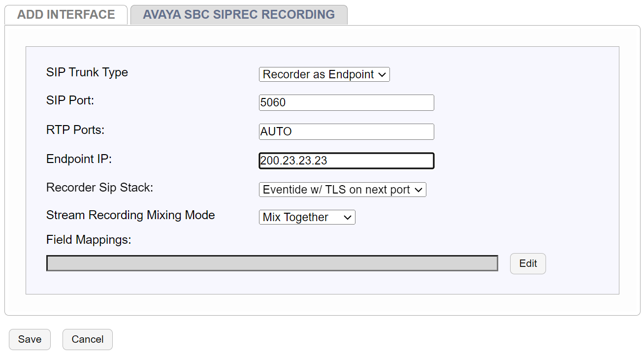Click the Endpoint IP label
Viewport: 644px width, 357px height.
click(x=81, y=159)
